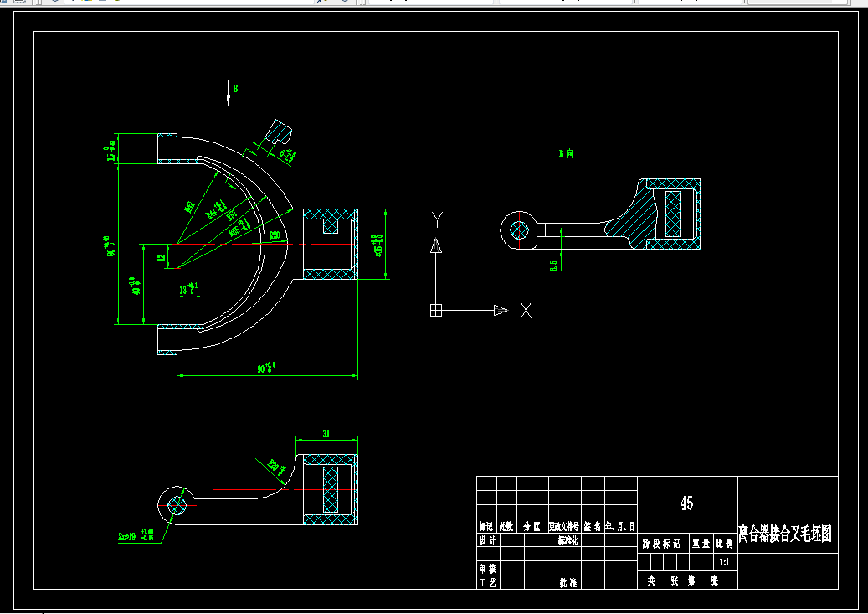
Task: Select the 阶段标记 cell text
Action: point(661,544)
